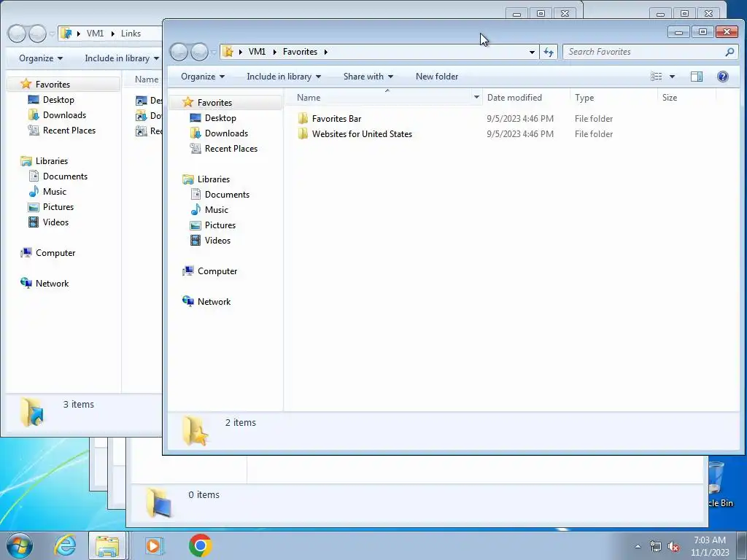Open the Share with dropdown
This screenshot has height=560, width=747.
click(x=368, y=77)
